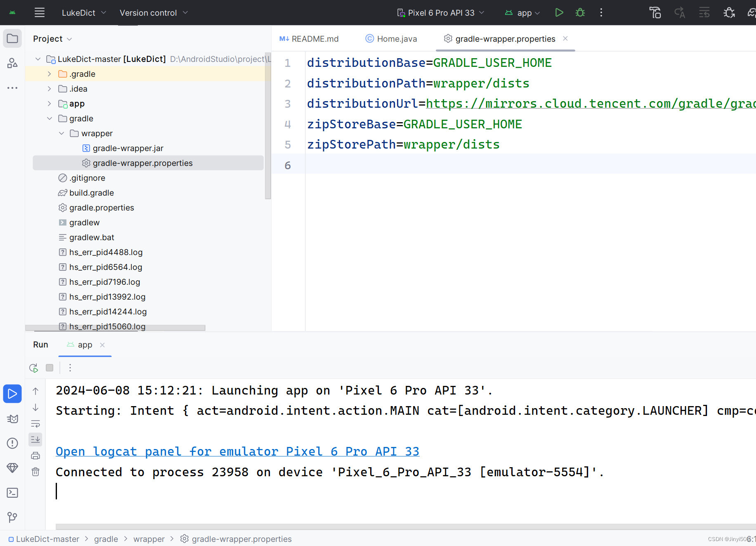This screenshot has height=546, width=756.
Task: Rerun the app from the Run toolbar
Action: coord(33,368)
